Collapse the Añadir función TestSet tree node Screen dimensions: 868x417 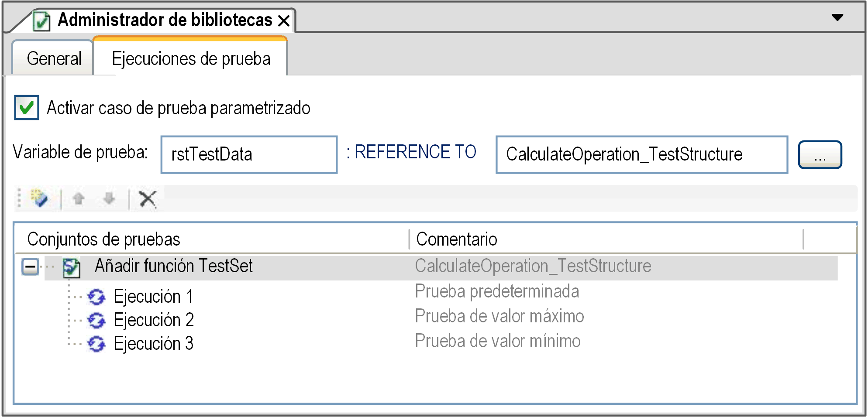point(30,266)
